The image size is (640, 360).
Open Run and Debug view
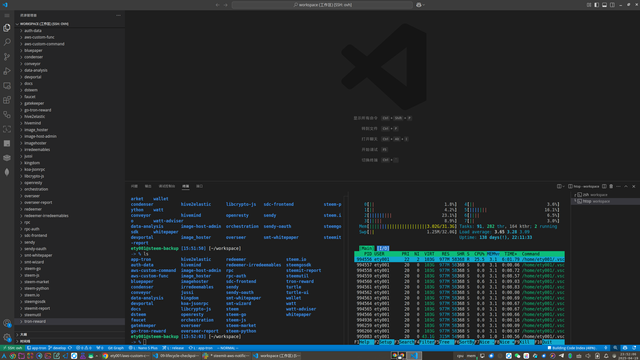[7, 71]
